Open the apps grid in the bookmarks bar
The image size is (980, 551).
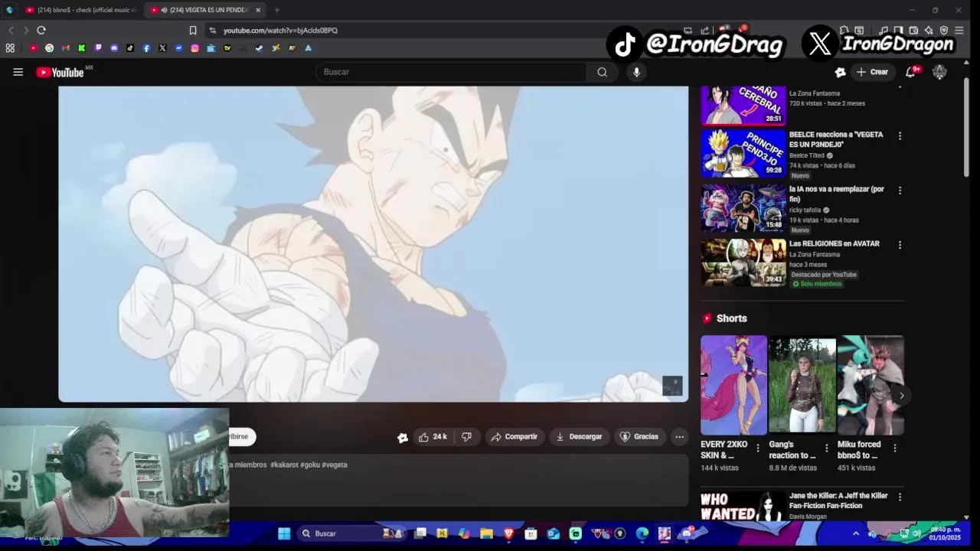[x=10, y=47]
